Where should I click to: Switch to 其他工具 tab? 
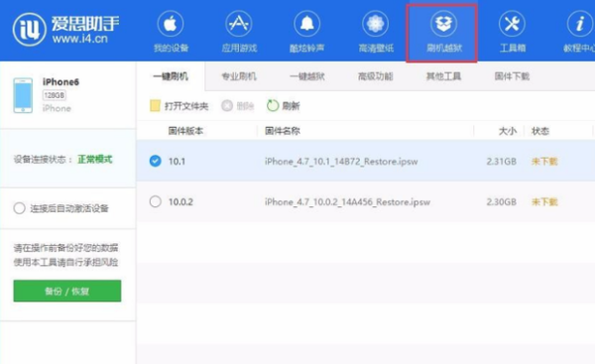point(443,76)
